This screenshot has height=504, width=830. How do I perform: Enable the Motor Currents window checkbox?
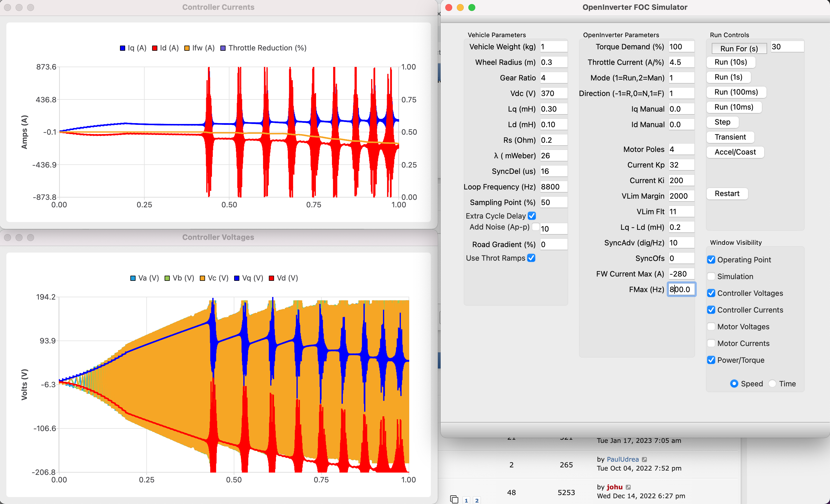click(711, 343)
